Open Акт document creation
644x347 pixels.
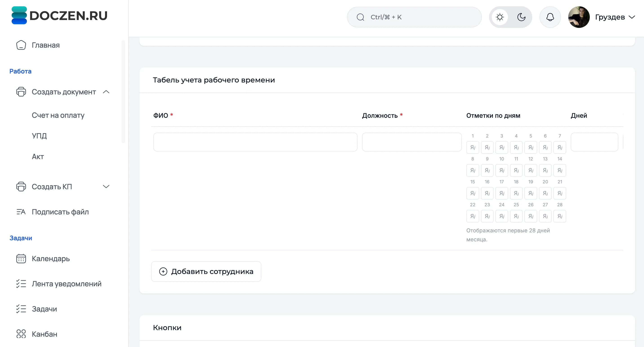click(x=38, y=157)
